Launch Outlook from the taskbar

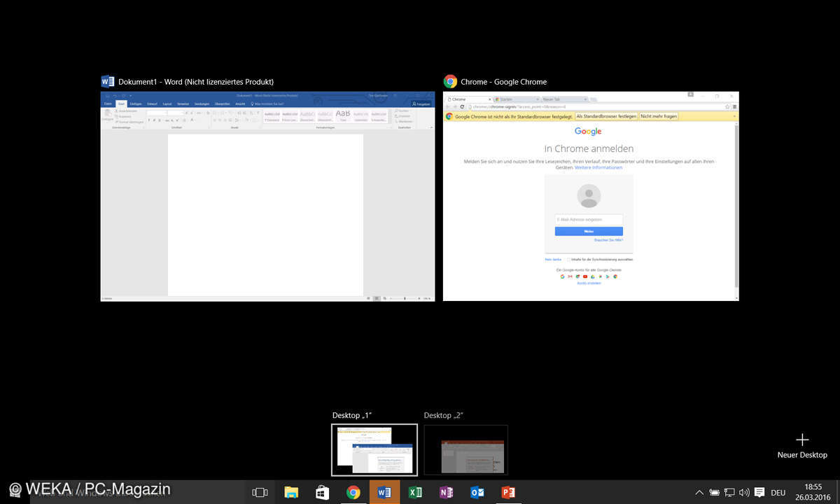tap(477, 492)
